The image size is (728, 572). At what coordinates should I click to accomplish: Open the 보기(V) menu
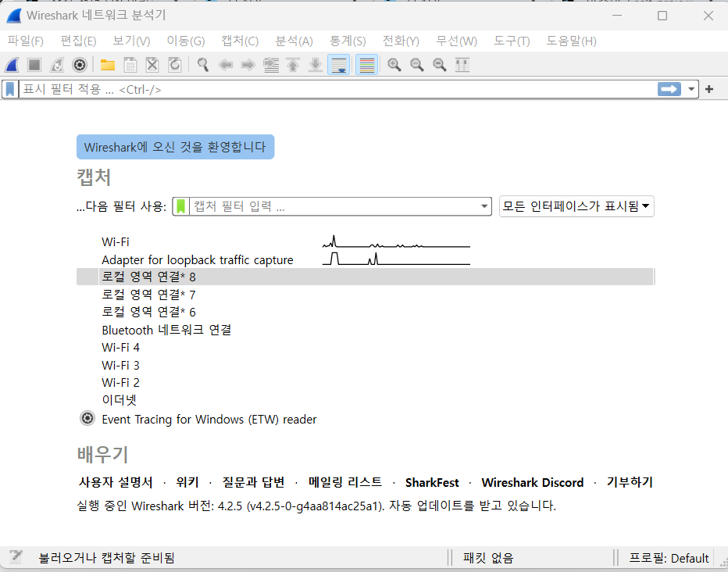point(131,41)
